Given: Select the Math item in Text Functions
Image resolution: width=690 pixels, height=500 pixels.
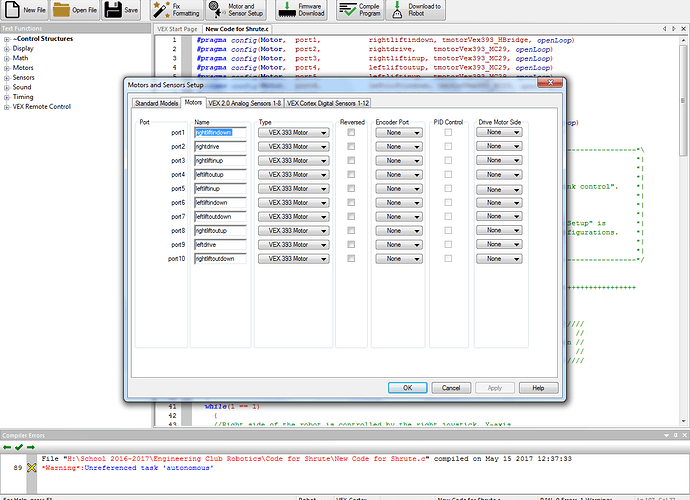Looking at the screenshot, I should 20,58.
